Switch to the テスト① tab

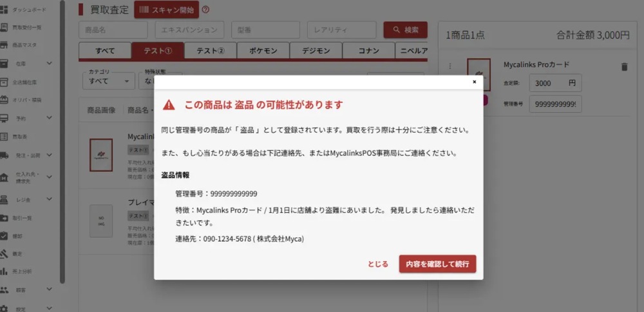pyautogui.click(x=158, y=51)
